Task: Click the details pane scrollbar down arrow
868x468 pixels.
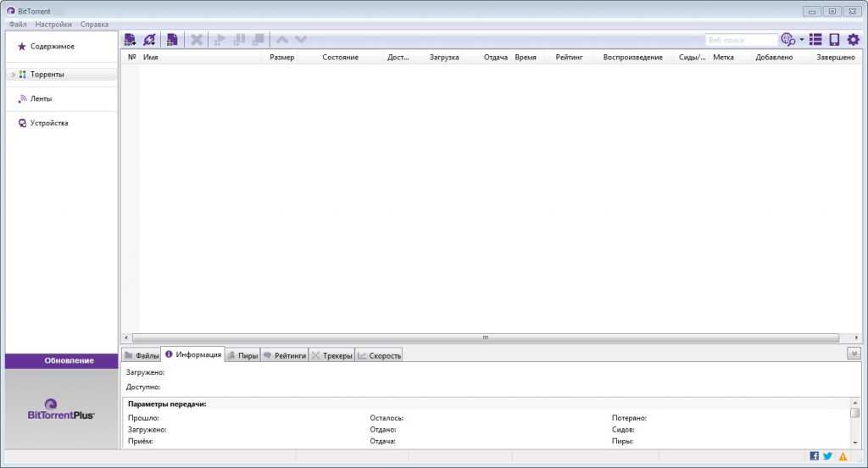Action: click(x=854, y=443)
